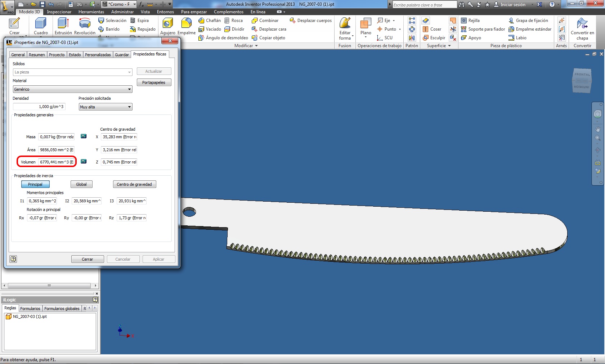Click the Esculpir tool
This screenshot has width=605, height=364.
pos(434,38)
